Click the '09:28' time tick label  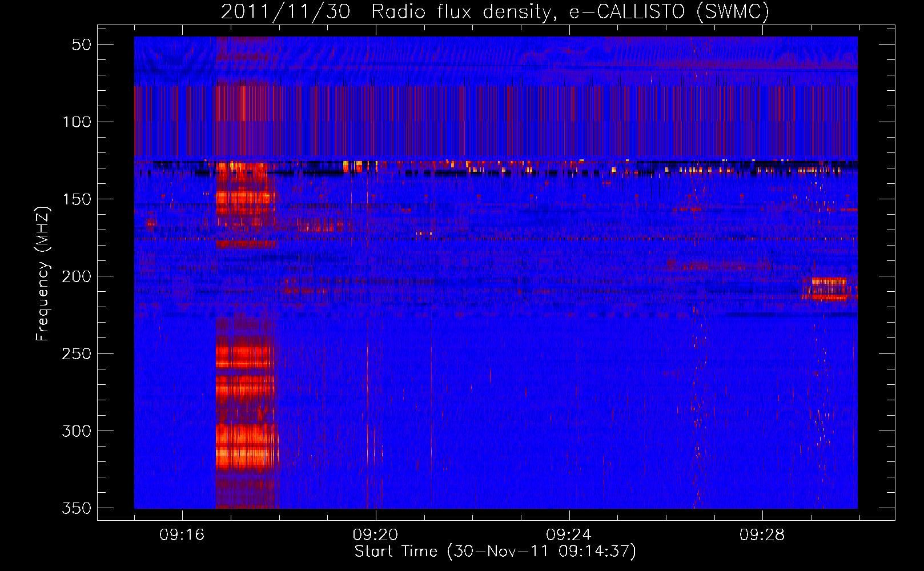pyautogui.click(x=762, y=535)
